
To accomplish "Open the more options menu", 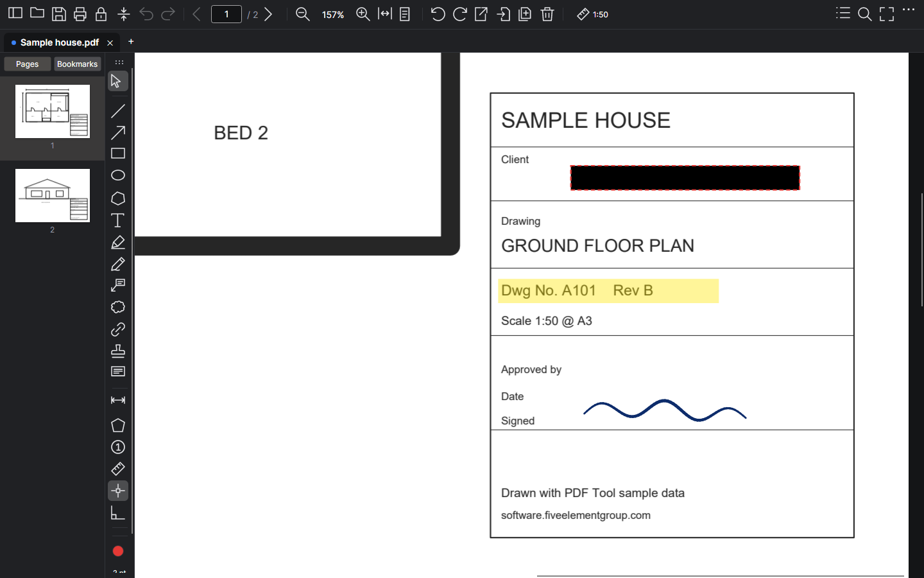I will click(909, 10).
